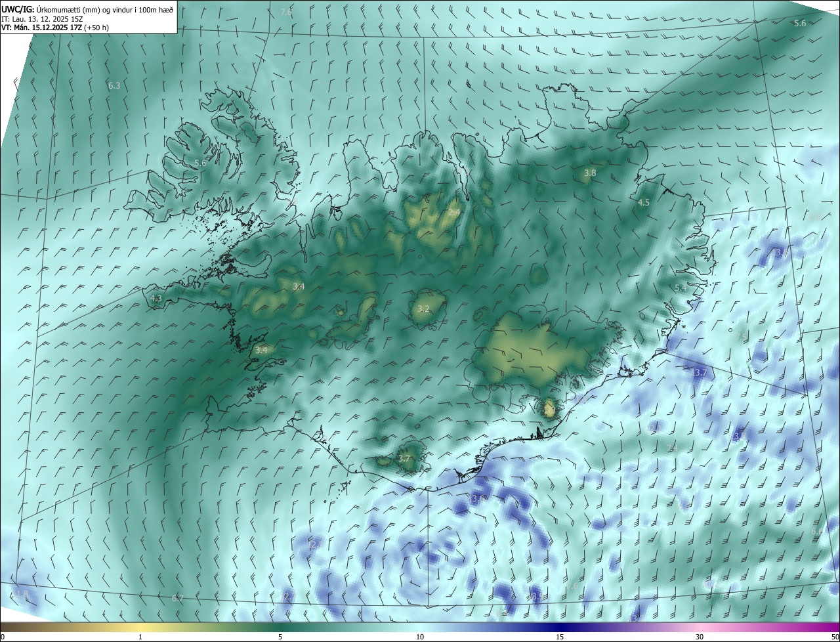
Task: Click the "5.4" value label in the Eastfjords
Action: click(x=681, y=288)
